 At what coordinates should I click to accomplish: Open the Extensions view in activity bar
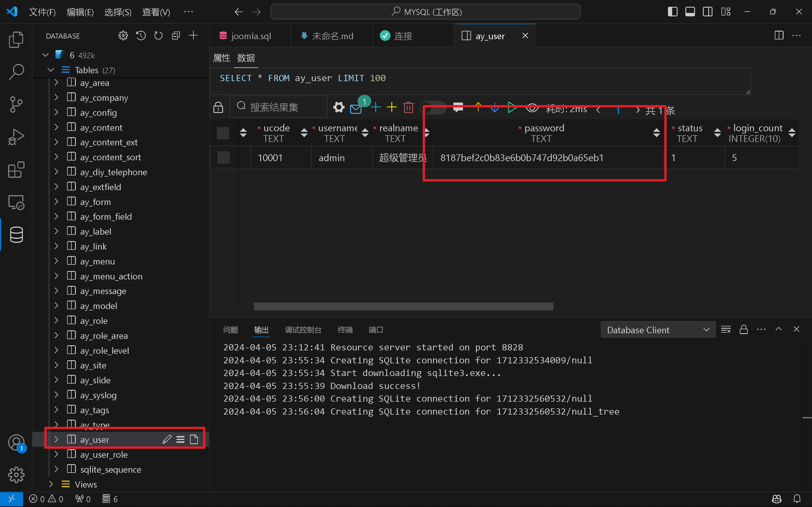(x=16, y=170)
